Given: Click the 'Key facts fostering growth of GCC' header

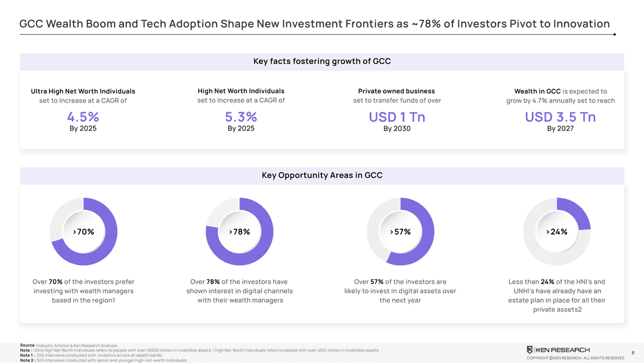Looking at the screenshot, I should [x=322, y=61].
